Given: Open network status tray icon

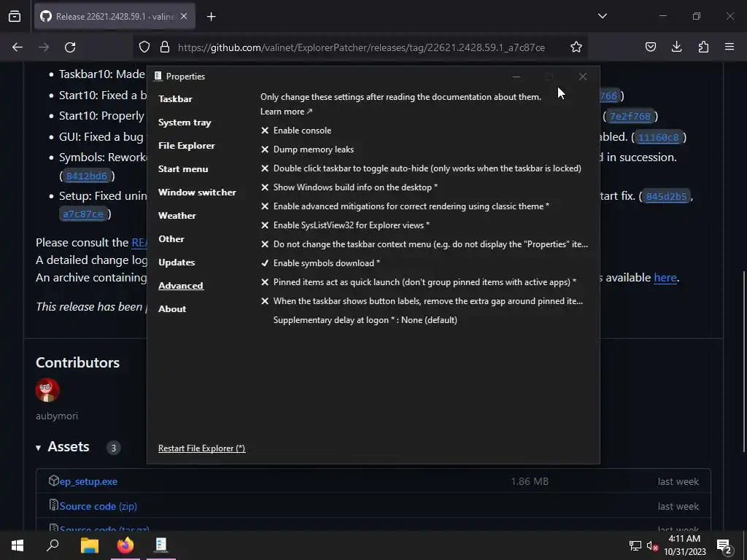Looking at the screenshot, I should 635,545.
